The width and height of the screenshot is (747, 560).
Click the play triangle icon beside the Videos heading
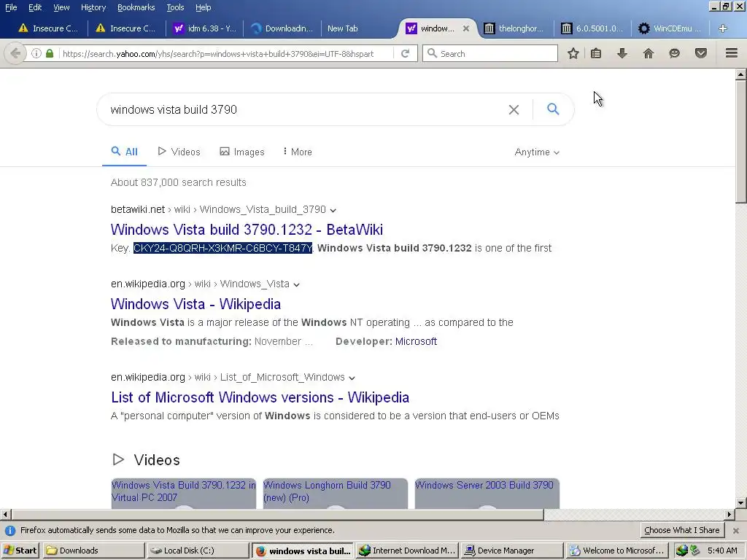[118, 459]
